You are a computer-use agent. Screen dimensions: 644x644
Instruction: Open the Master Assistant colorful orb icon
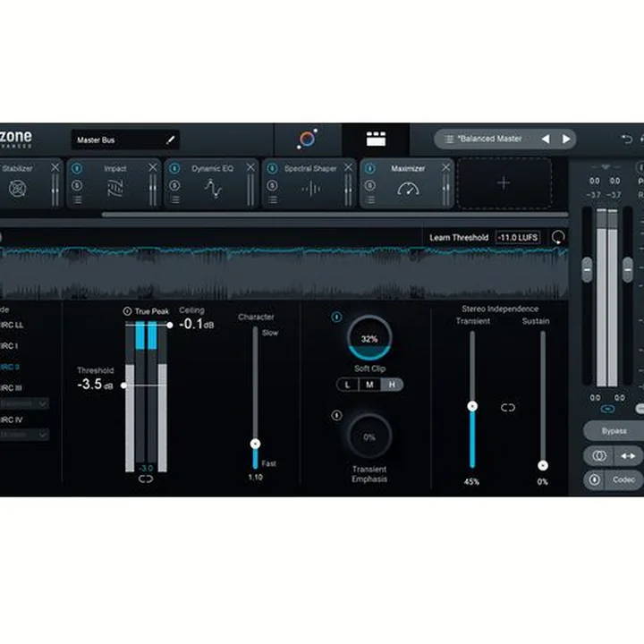[x=307, y=139]
